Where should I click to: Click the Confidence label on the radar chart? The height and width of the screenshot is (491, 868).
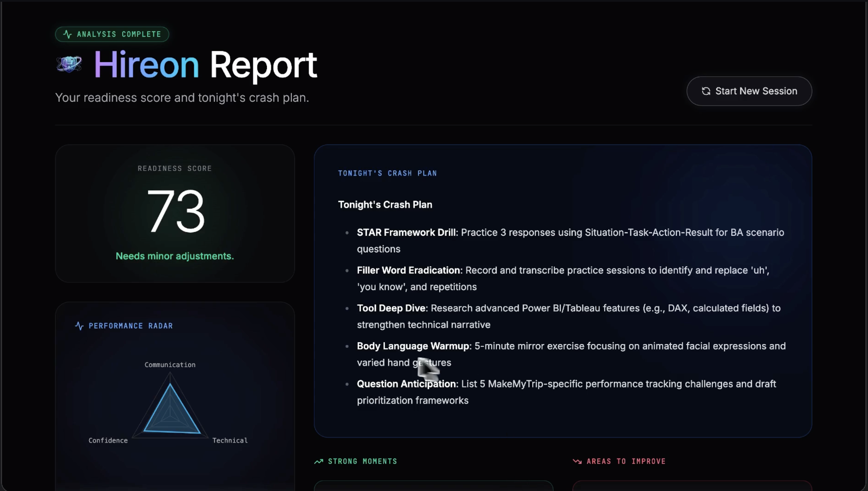(x=108, y=440)
